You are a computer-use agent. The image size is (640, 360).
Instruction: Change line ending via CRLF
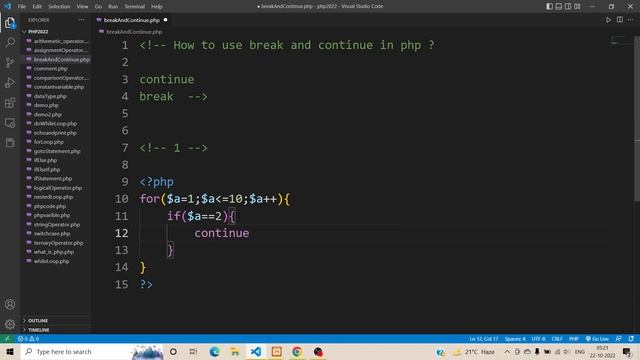[557, 339]
